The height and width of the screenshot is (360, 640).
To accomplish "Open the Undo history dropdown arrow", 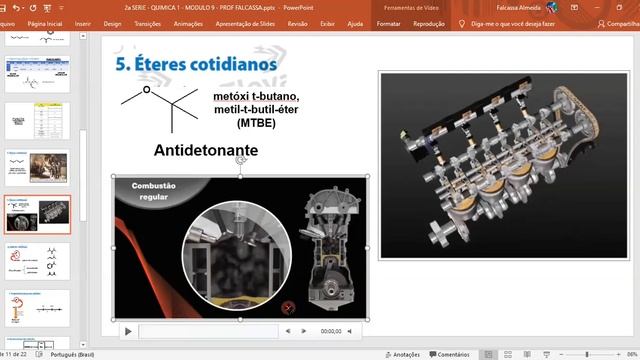I will (23, 8).
